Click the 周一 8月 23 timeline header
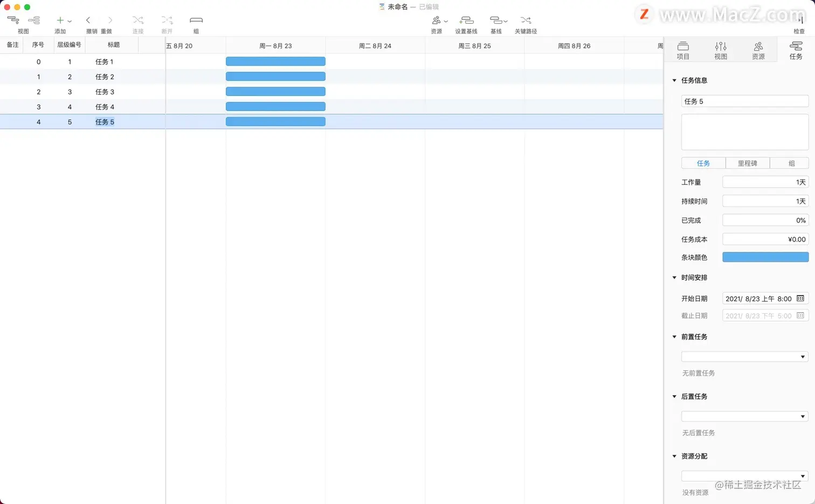This screenshot has width=815, height=504. pyautogui.click(x=275, y=46)
